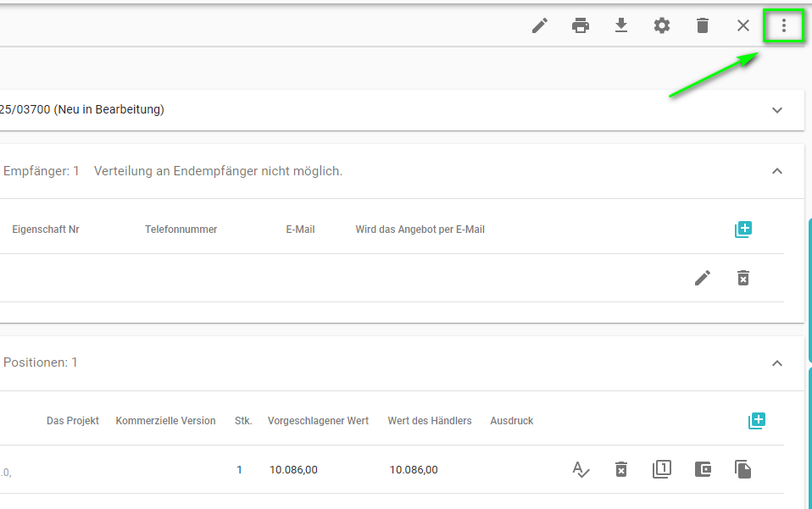812x509 pixels.
Task: Print the offer using the printer icon
Action: click(581, 25)
